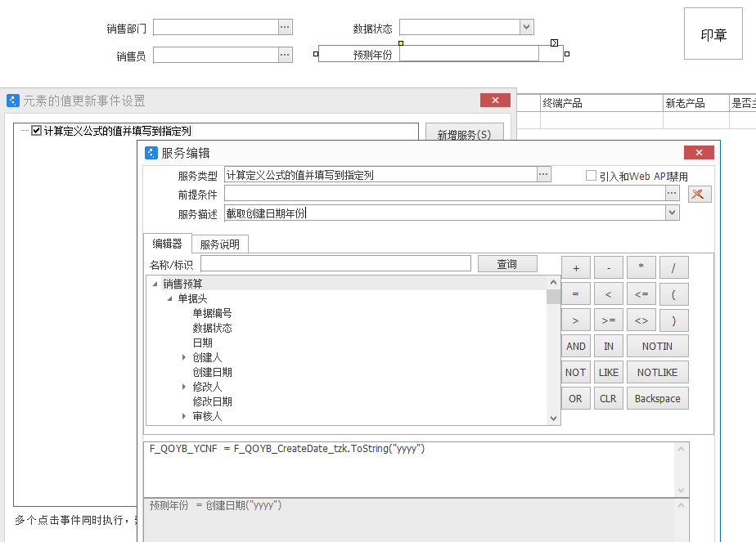Click the 查询 search button
The height and width of the screenshot is (542, 756).
coord(507,264)
